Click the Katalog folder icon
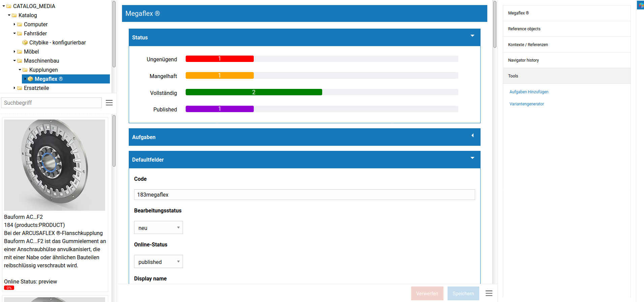644x302 pixels. coord(14,15)
